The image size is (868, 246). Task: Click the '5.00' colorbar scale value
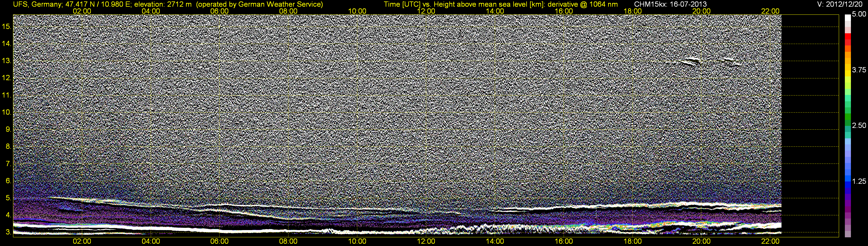coord(859,14)
